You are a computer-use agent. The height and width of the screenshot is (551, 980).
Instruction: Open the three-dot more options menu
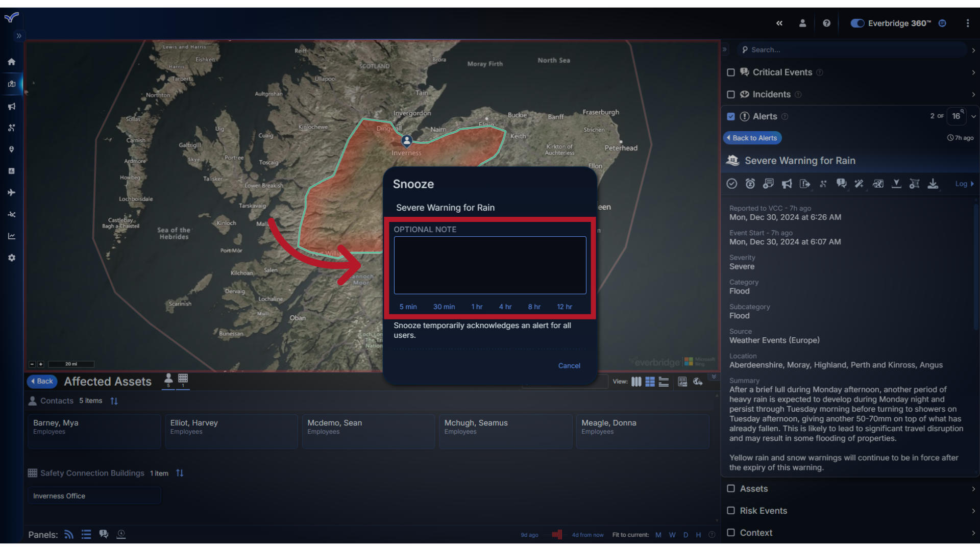tap(967, 23)
